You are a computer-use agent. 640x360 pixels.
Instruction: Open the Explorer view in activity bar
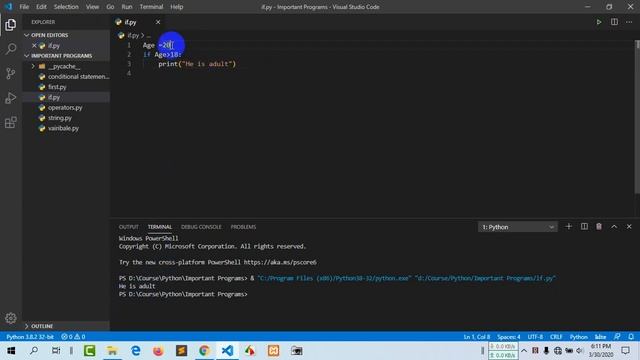pyautogui.click(x=11, y=25)
